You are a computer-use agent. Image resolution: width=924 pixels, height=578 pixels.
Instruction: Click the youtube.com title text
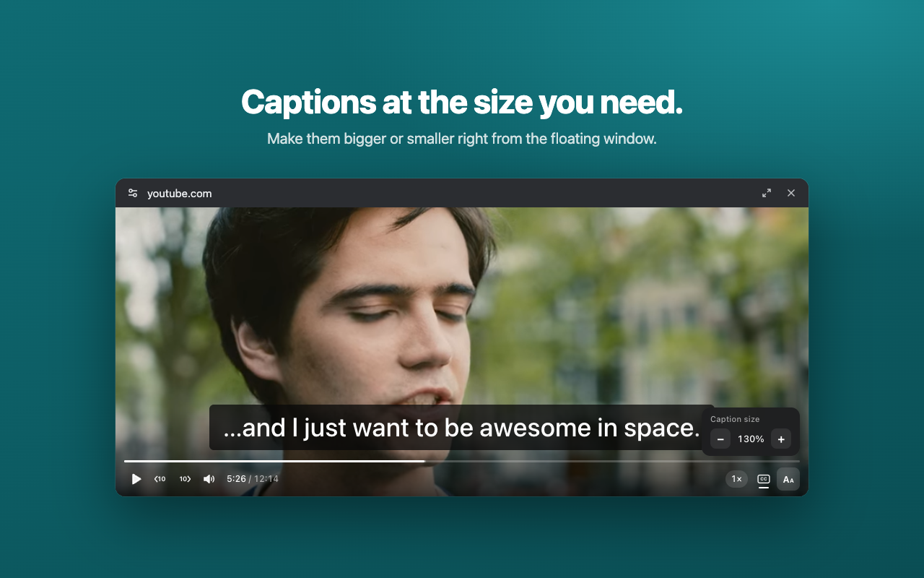(180, 194)
